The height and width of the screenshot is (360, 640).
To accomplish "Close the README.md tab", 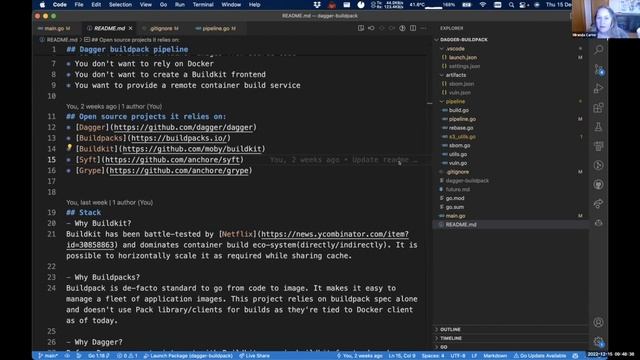I will [131, 28].
